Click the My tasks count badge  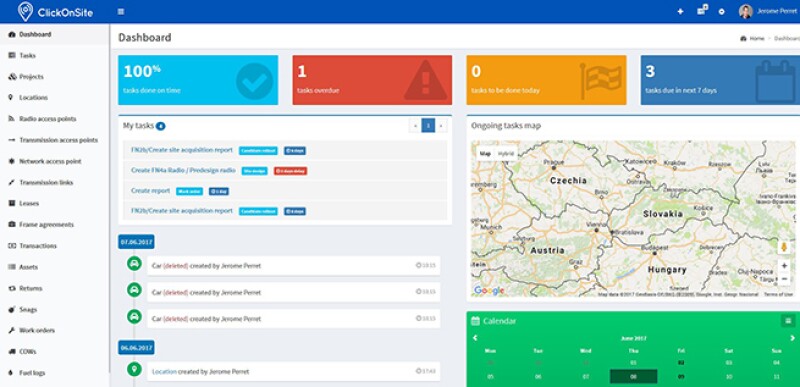160,126
